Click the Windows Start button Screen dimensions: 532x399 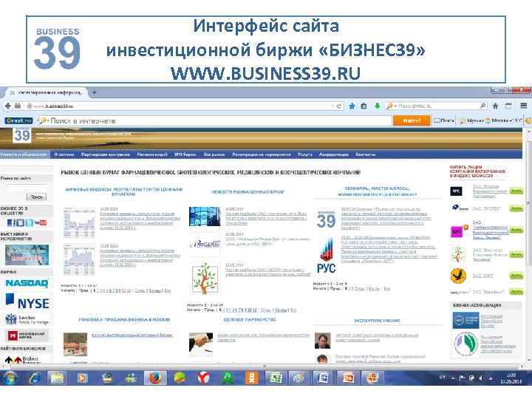tap(10, 378)
